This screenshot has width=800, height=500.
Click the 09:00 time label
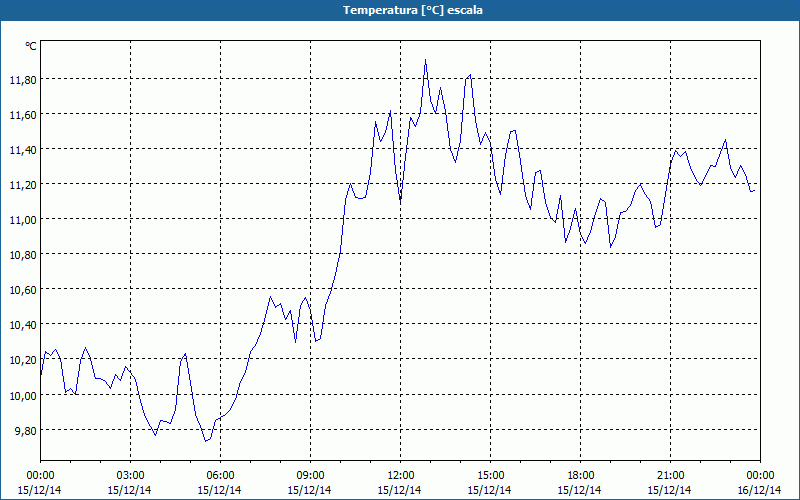click(310, 476)
